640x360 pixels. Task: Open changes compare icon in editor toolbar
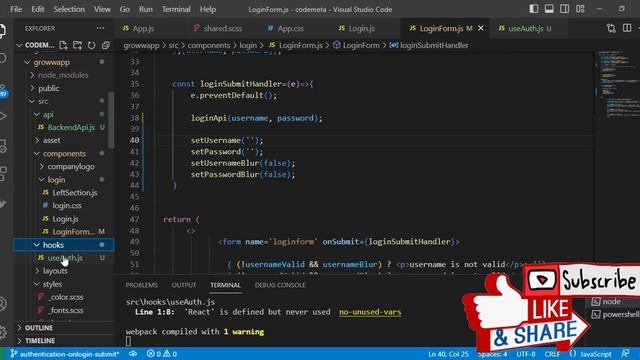[611, 28]
